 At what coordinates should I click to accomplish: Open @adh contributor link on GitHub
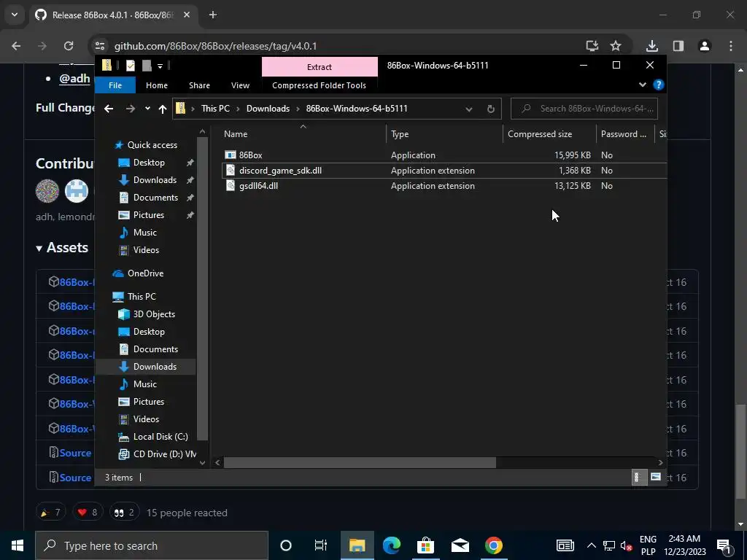point(74,78)
